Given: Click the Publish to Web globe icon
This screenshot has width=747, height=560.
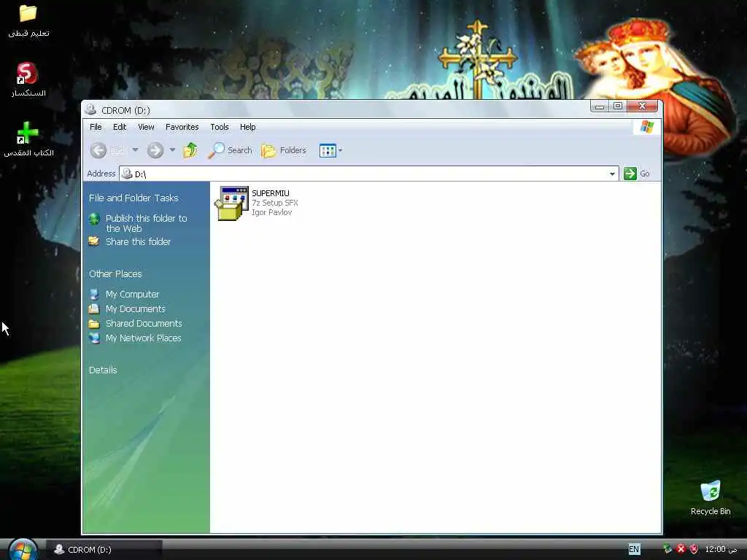Looking at the screenshot, I should coord(94,219).
